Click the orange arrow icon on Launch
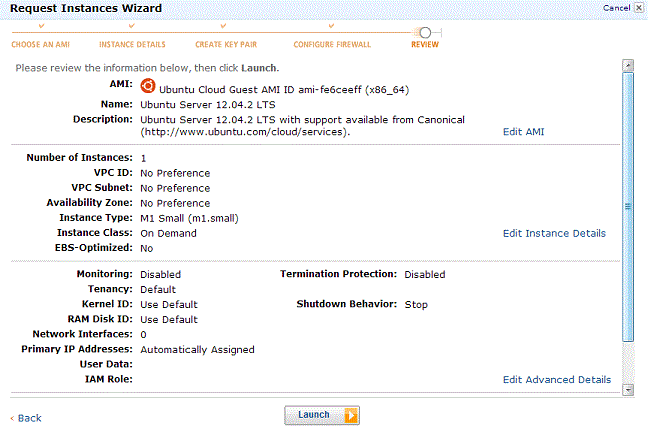 coord(351,415)
